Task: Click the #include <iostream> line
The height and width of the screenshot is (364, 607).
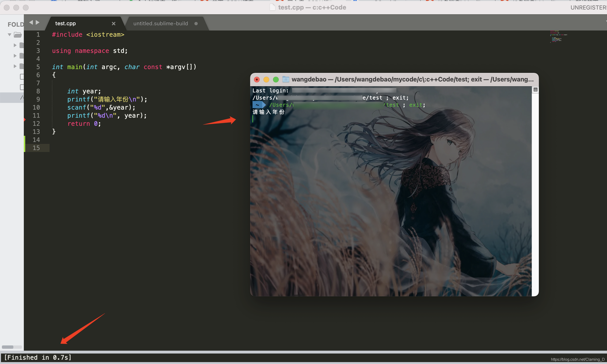Action: tap(88, 35)
